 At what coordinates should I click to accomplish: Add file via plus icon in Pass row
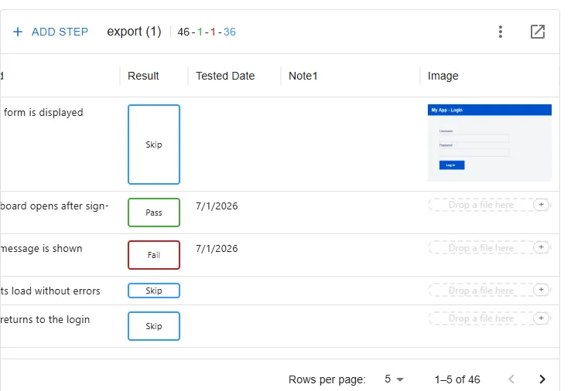[541, 205]
